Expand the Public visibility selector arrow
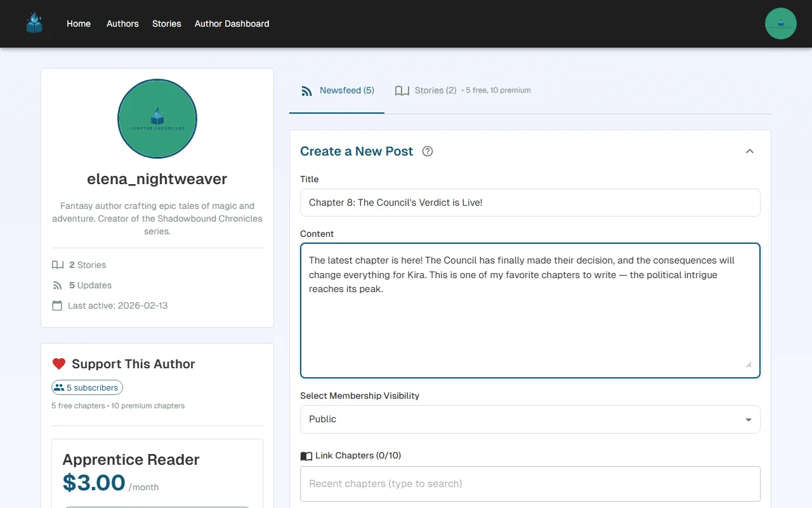The width and height of the screenshot is (812, 508). point(747,419)
